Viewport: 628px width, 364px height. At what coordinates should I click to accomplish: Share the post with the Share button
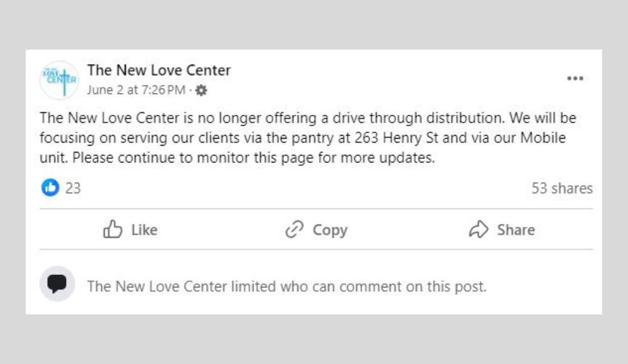coord(502,230)
